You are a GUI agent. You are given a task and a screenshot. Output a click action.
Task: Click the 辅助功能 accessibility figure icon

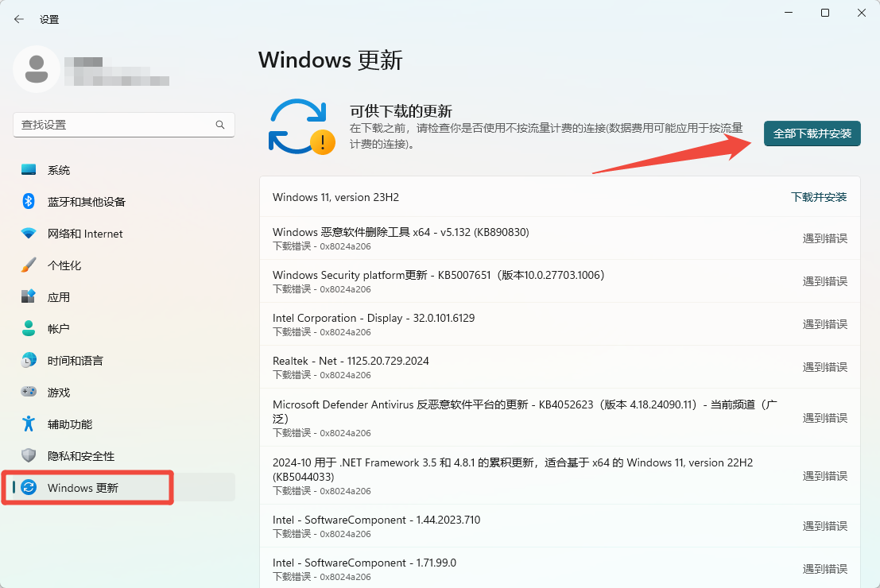(x=29, y=424)
